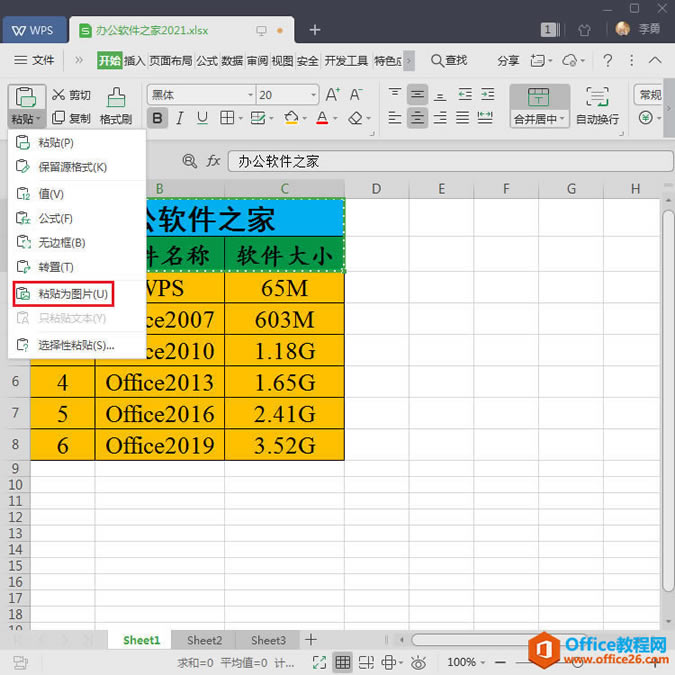This screenshot has width=675, height=675.
Task: Collapse the ribbon with chevron
Action: 655,60
